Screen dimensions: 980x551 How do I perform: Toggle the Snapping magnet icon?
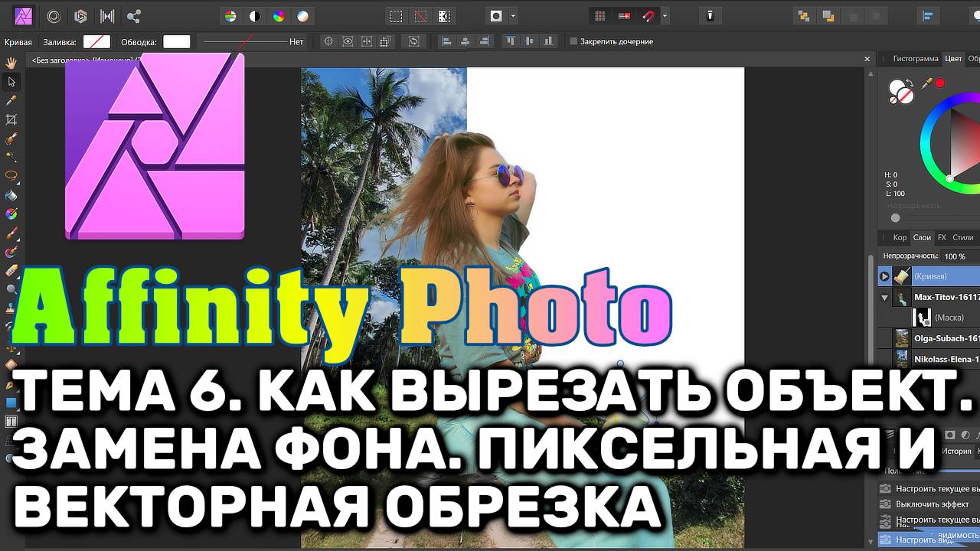(648, 16)
